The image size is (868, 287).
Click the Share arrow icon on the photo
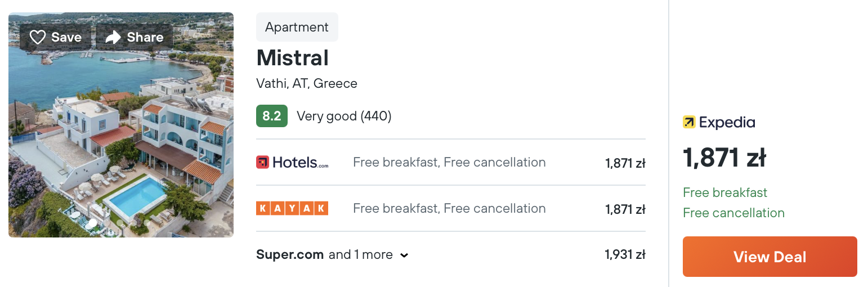(x=114, y=37)
